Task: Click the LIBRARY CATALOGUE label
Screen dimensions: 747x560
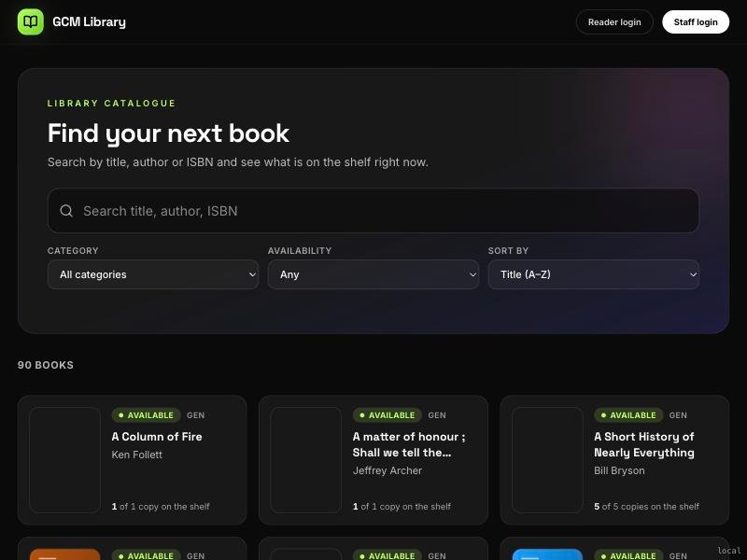Action: pyautogui.click(x=111, y=104)
